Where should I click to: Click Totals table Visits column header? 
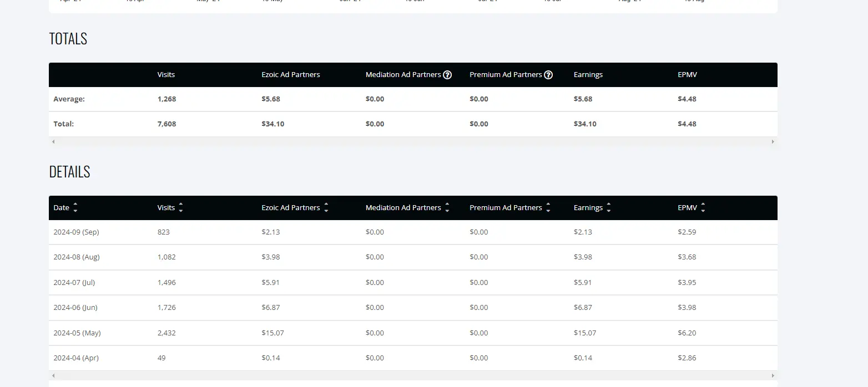(x=166, y=75)
